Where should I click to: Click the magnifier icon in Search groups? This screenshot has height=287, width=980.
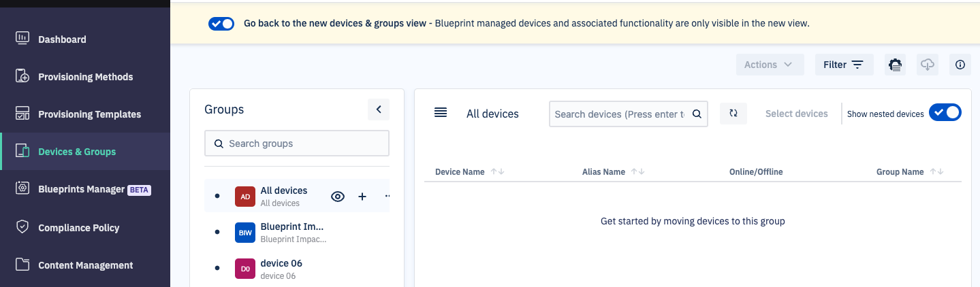click(x=219, y=143)
